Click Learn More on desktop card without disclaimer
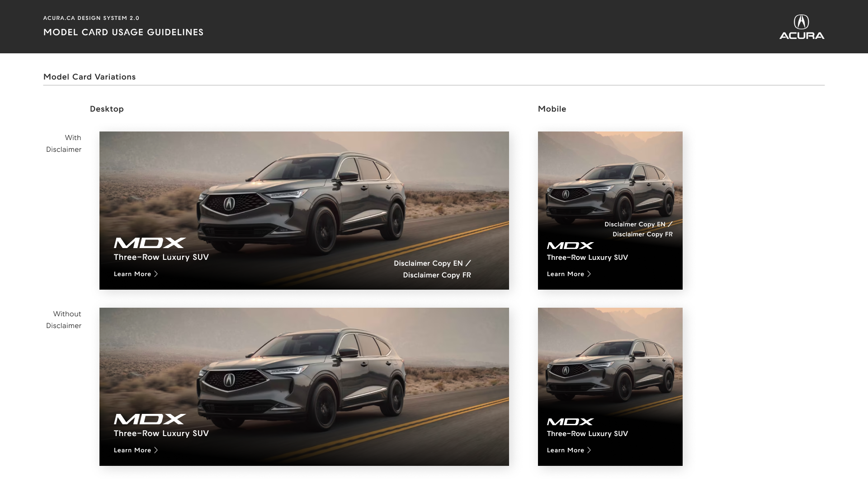This screenshot has height=488, width=868. tap(136, 450)
